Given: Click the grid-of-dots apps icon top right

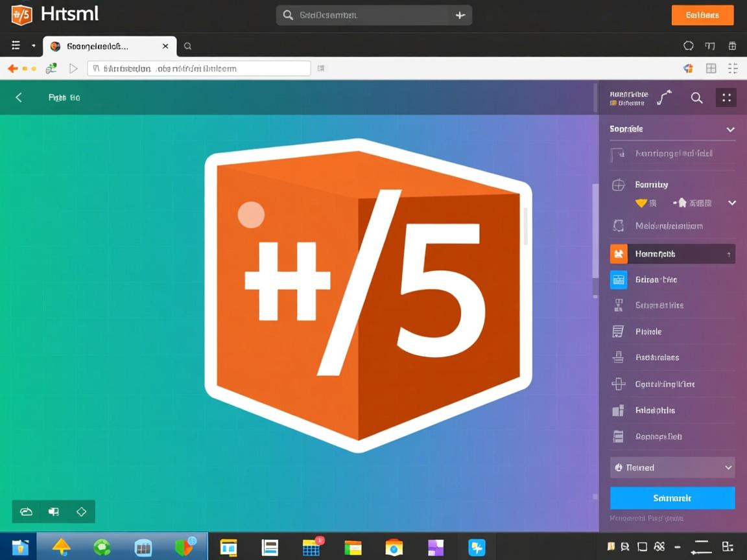Looking at the screenshot, I should pyautogui.click(x=726, y=97).
